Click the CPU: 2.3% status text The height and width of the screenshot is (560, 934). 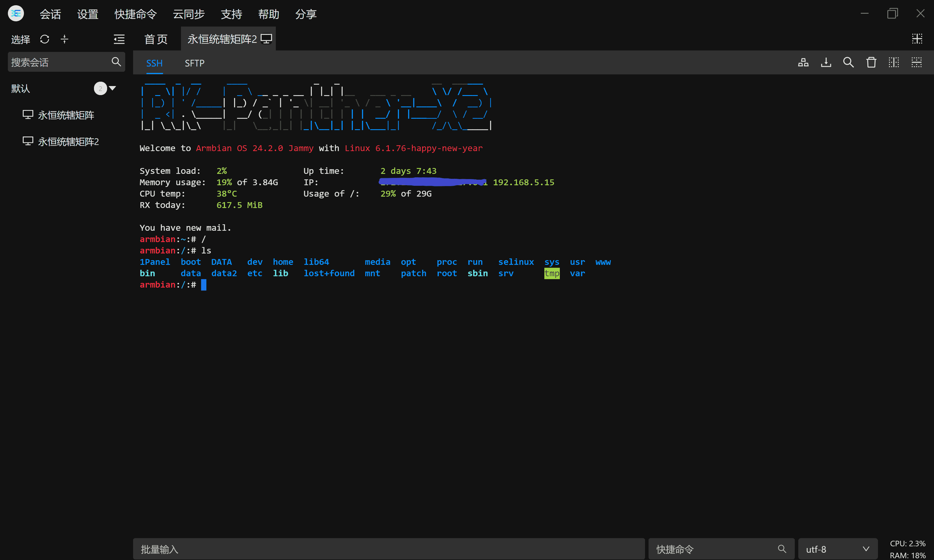[907, 543]
